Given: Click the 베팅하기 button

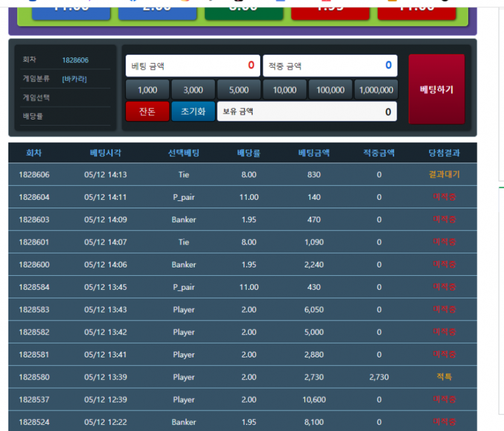Looking at the screenshot, I should tap(436, 89).
